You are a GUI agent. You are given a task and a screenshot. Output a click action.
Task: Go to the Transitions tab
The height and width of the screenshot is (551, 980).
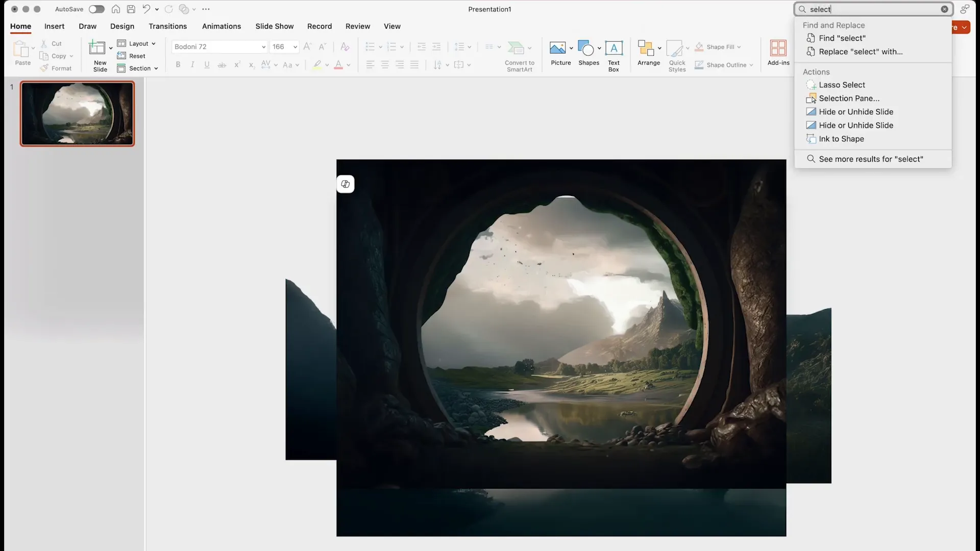point(168,26)
